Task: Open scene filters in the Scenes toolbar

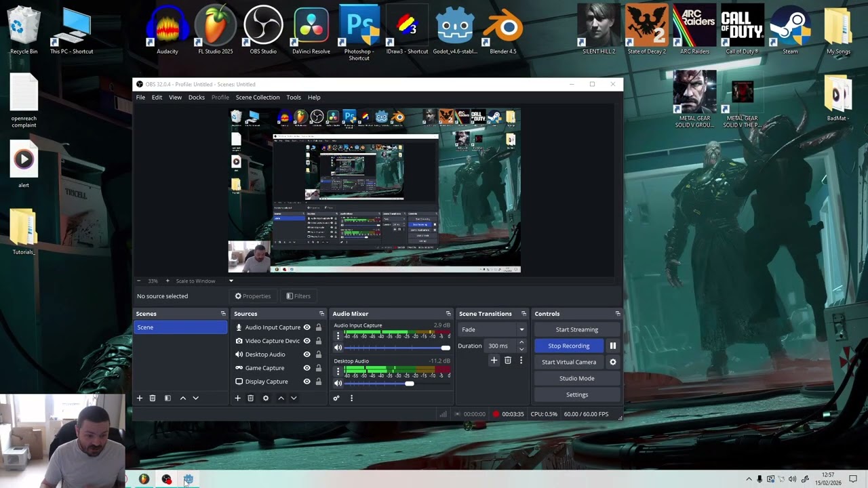Action: 167,398
